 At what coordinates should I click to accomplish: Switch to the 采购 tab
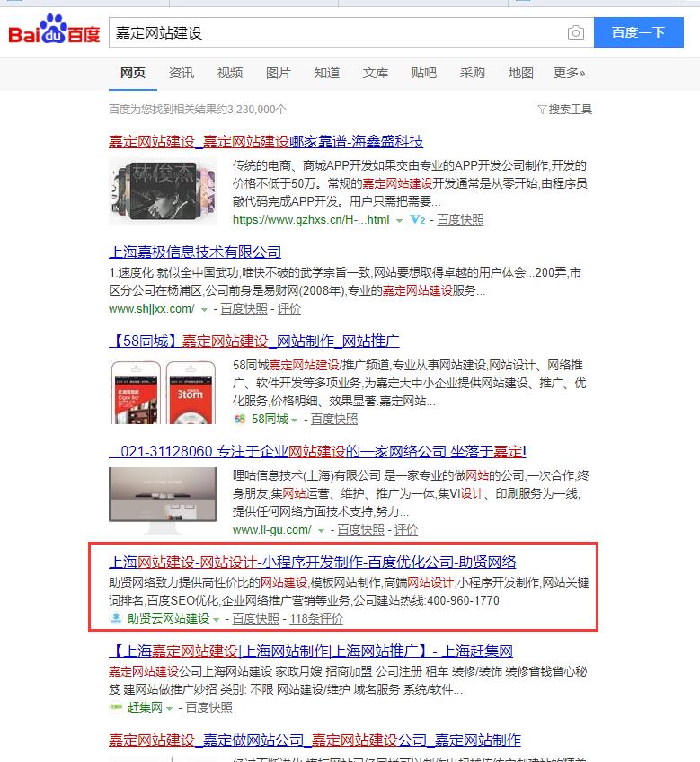(x=473, y=73)
